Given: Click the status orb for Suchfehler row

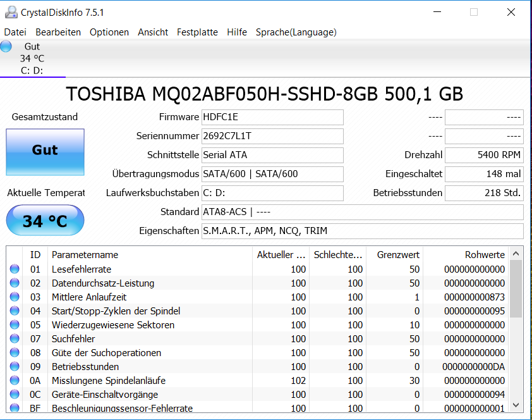Looking at the screenshot, I should coord(15,338).
